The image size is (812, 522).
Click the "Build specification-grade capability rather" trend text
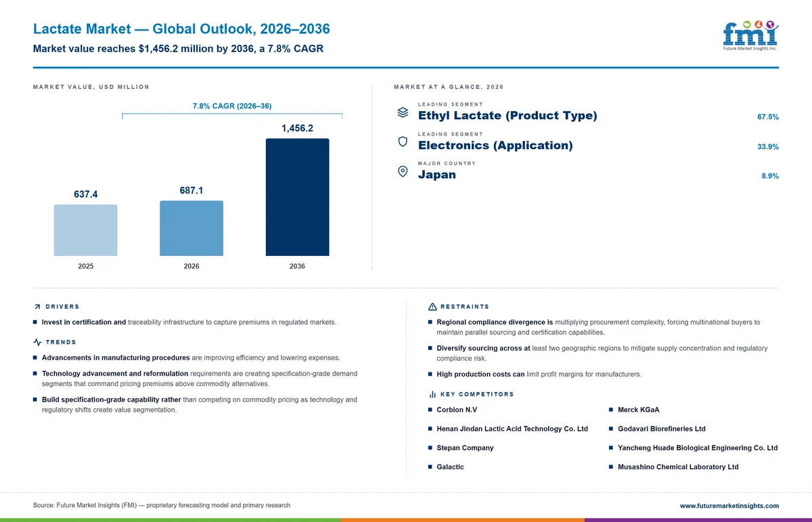[x=111, y=399]
